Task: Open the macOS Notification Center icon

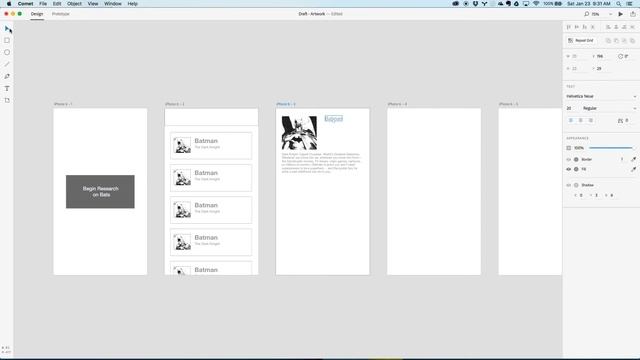Action: (630, 4)
